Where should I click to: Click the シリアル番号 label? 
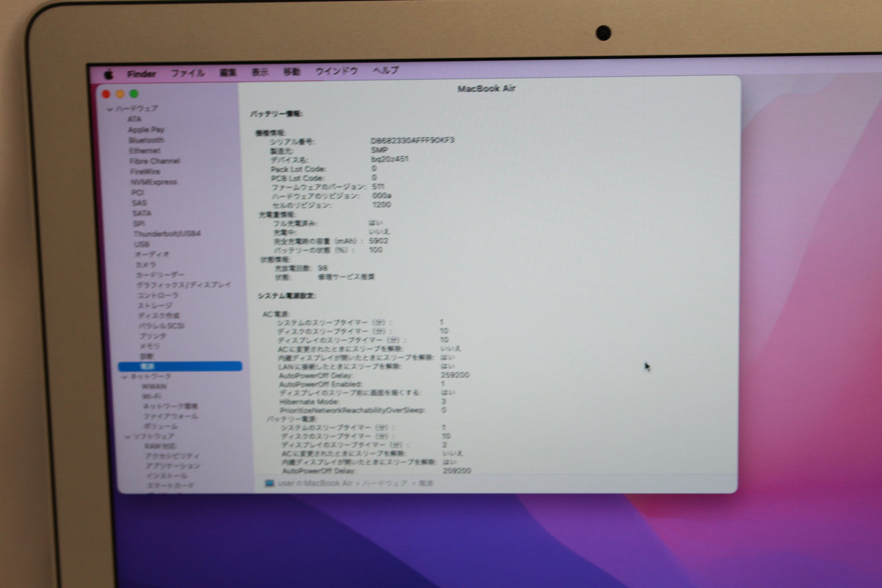pos(293,140)
